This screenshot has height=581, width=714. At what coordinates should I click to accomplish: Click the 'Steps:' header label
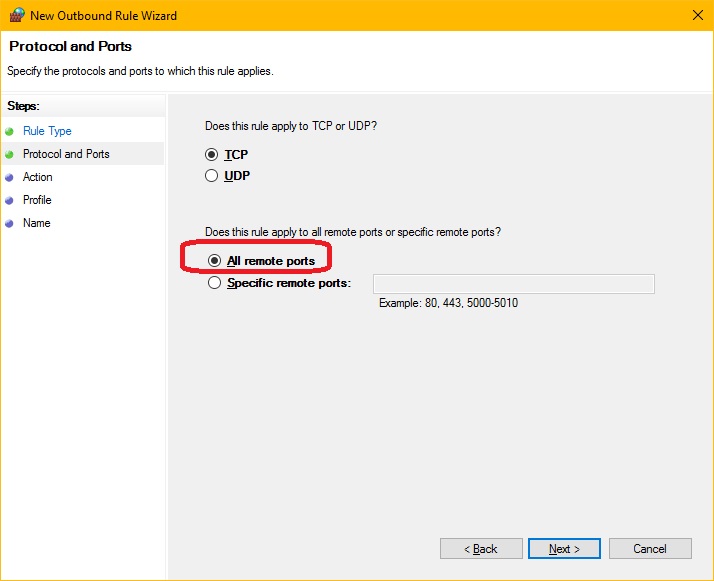pos(24,106)
